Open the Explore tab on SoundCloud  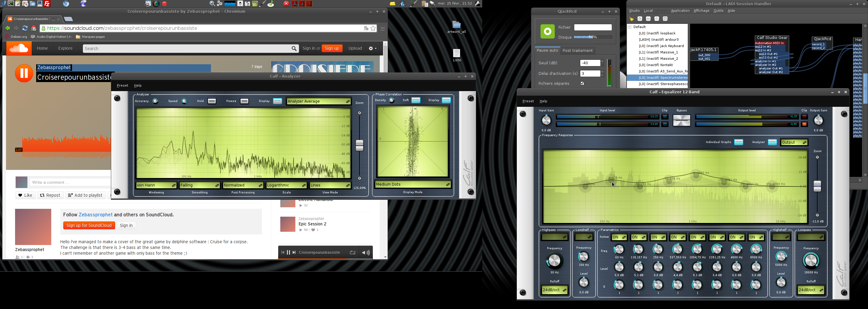pyautogui.click(x=65, y=49)
